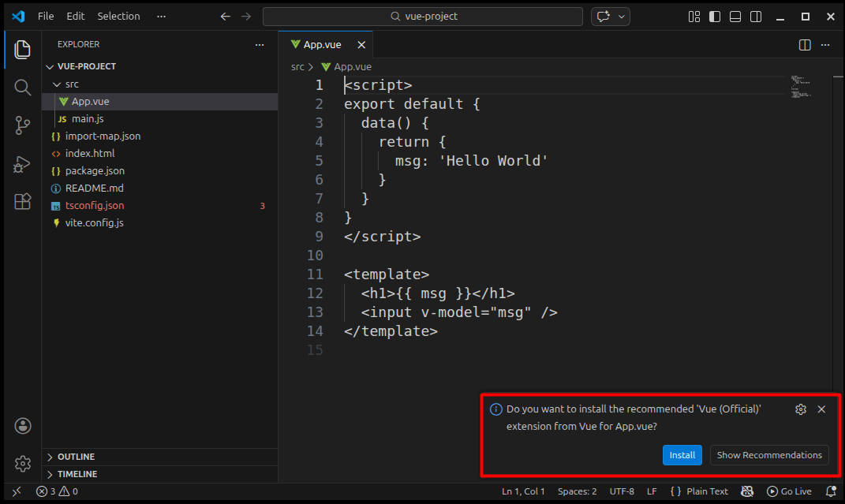Open the Explorer view in activity bar
Image resolution: width=845 pixels, height=504 pixels.
pos(22,50)
